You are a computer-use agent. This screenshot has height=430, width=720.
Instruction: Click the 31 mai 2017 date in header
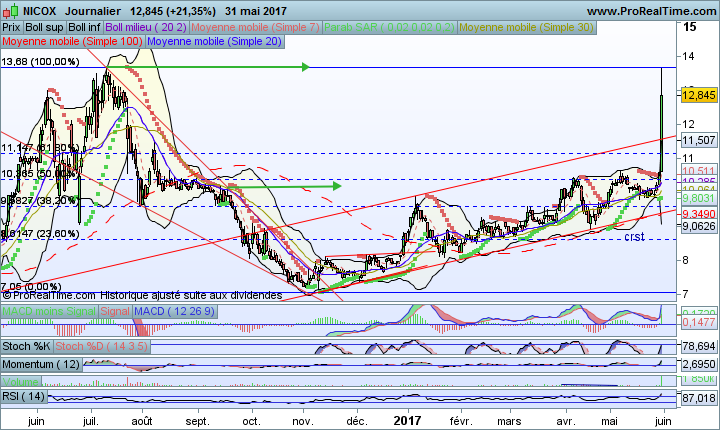click(x=256, y=11)
